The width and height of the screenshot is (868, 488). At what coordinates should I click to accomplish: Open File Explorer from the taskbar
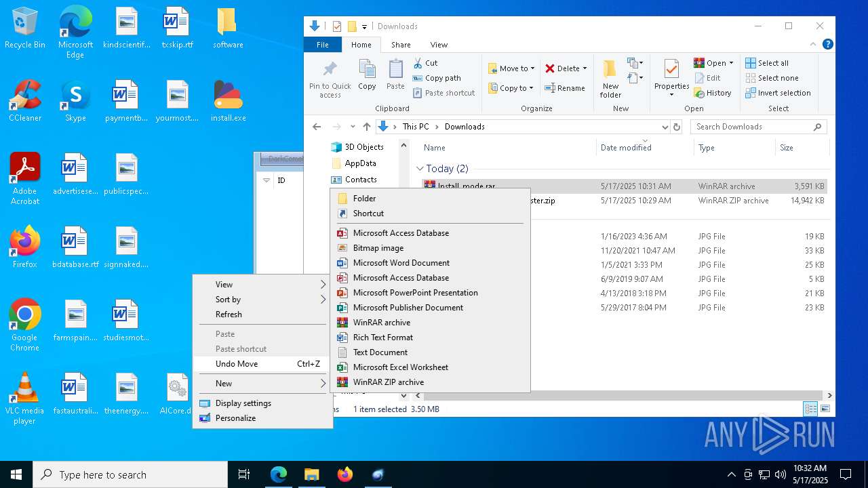[311, 474]
